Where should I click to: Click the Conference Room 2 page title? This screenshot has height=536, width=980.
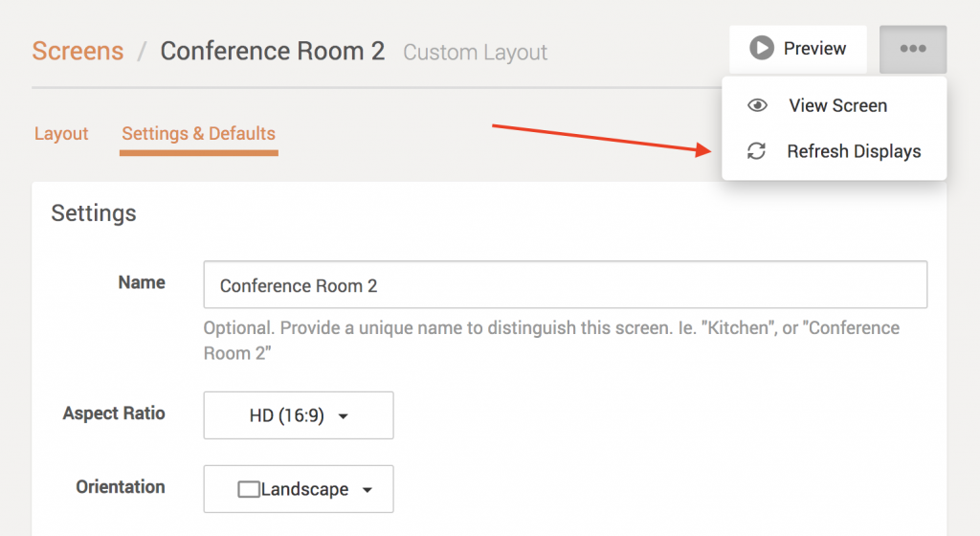[273, 51]
